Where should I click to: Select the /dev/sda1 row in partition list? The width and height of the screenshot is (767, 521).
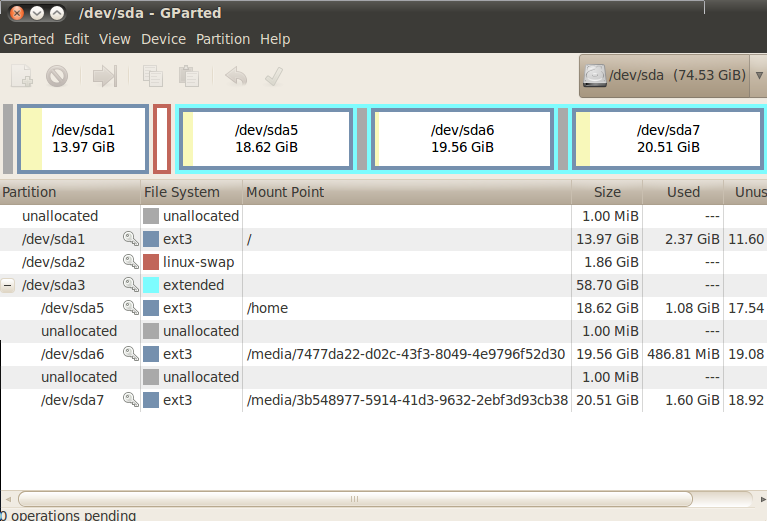tap(384, 239)
